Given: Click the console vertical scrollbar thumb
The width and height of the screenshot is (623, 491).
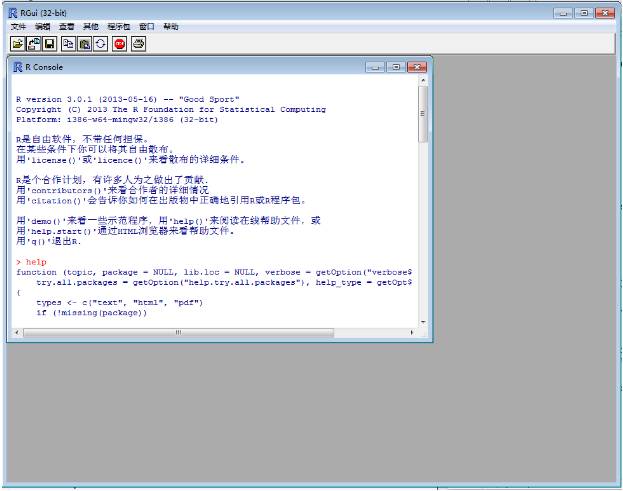Looking at the screenshot, I should tap(423, 114).
